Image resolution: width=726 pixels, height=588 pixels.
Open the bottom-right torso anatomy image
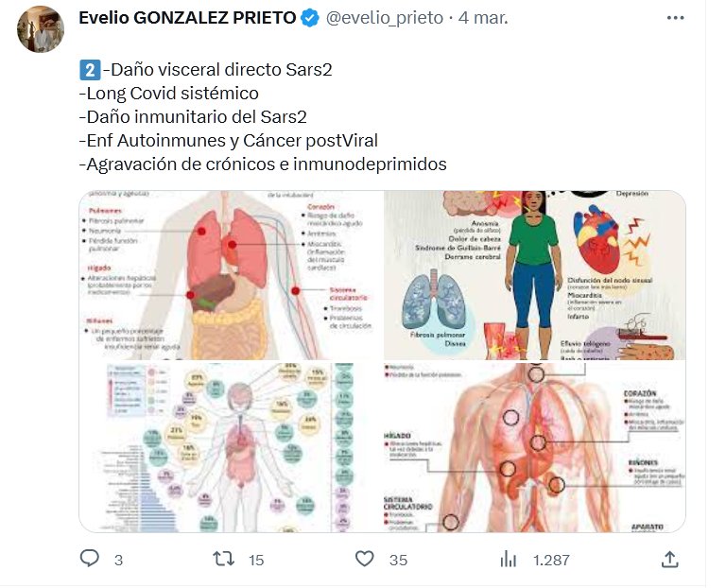tap(534, 446)
